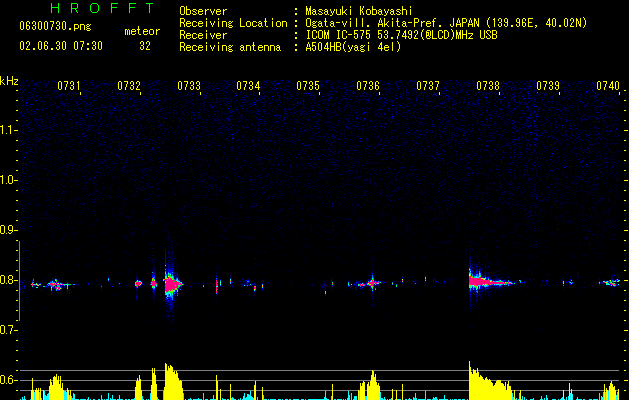This screenshot has height=400, width=629.
Task: Click the yellow power bars below the 0738 echo
Action: (491, 382)
